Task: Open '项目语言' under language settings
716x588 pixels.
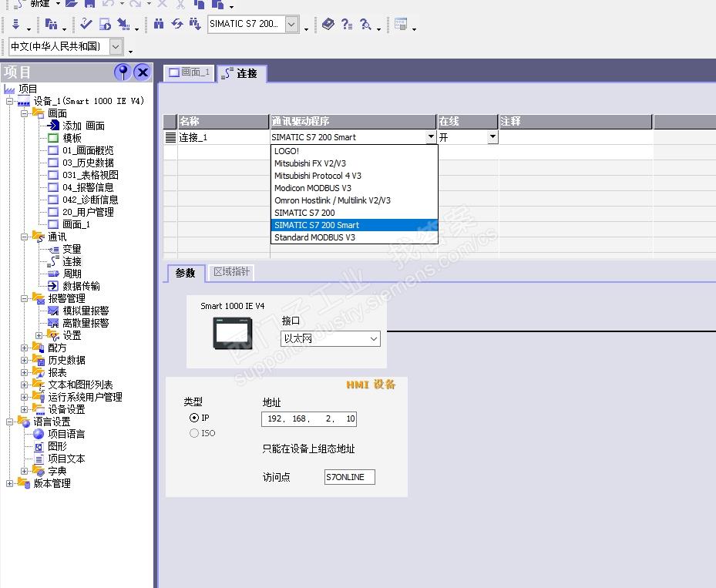Action: pos(66,434)
